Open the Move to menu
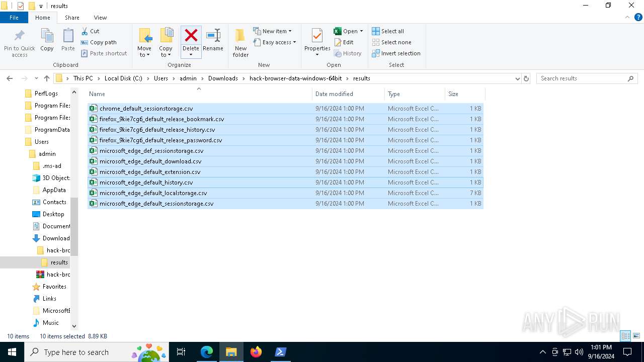The height and width of the screenshot is (362, 644). pos(144,43)
